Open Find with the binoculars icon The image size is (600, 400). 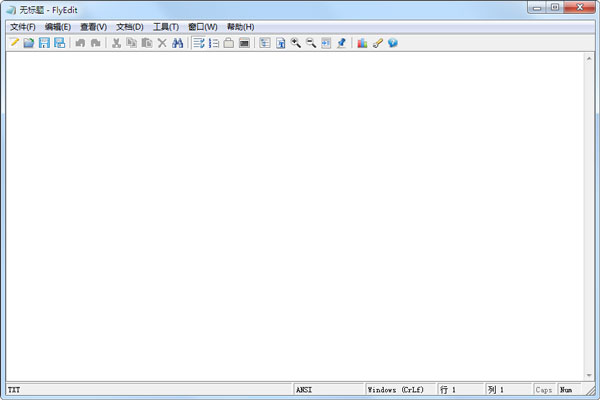(x=177, y=43)
